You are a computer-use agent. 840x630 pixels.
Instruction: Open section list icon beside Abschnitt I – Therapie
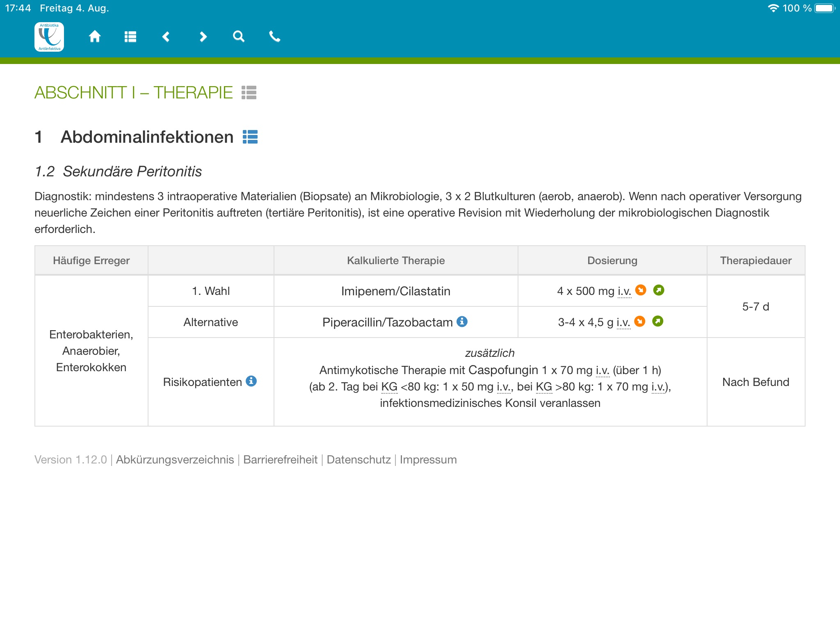coord(249,93)
